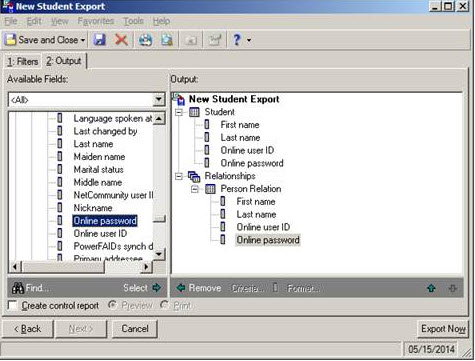Open the Help menu
Image resolution: width=475 pixels, height=361 pixels.
click(161, 21)
